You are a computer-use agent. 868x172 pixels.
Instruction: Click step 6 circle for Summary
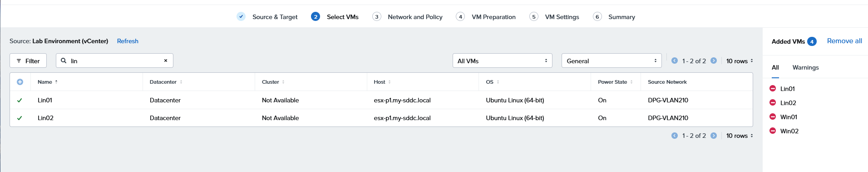(x=597, y=16)
